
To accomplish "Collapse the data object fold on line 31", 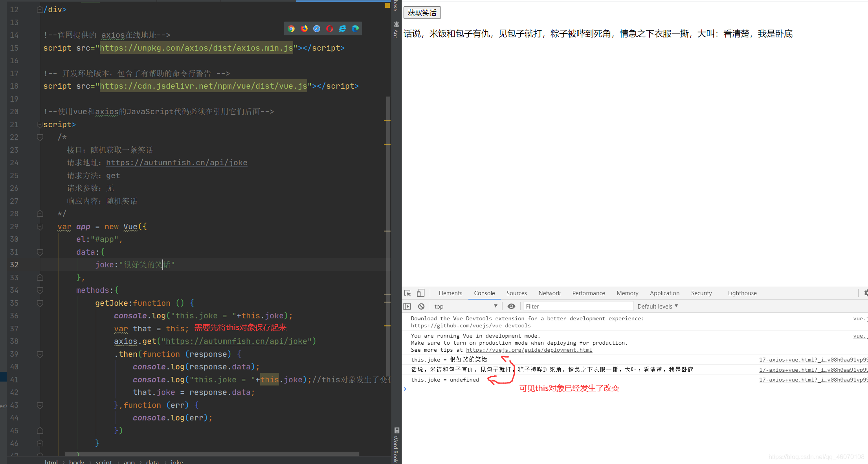I will (x=40, y=252).
